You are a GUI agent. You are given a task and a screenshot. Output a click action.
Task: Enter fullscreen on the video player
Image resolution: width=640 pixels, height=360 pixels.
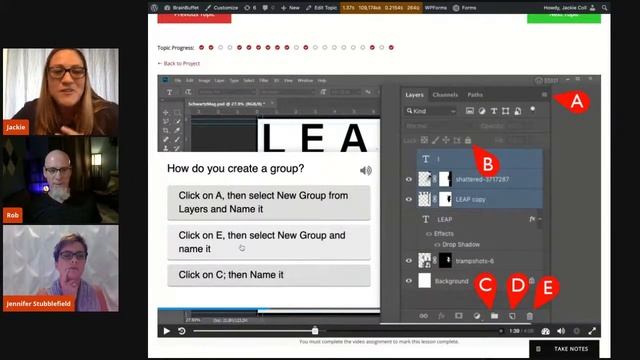[x=592, y=331]
